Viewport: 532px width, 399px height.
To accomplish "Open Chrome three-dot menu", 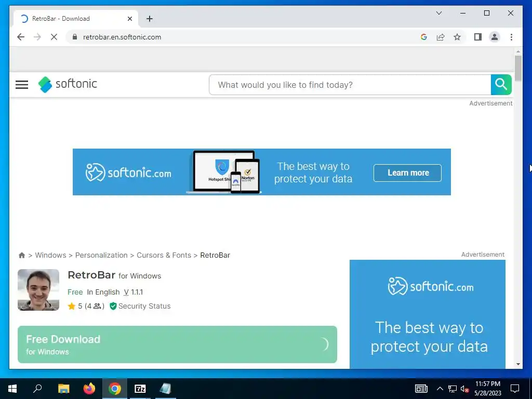I will pos(511,37).
